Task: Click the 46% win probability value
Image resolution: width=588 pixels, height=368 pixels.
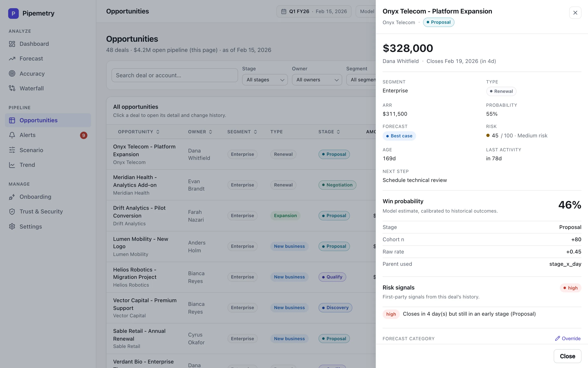Action: [x=570, y=205]
